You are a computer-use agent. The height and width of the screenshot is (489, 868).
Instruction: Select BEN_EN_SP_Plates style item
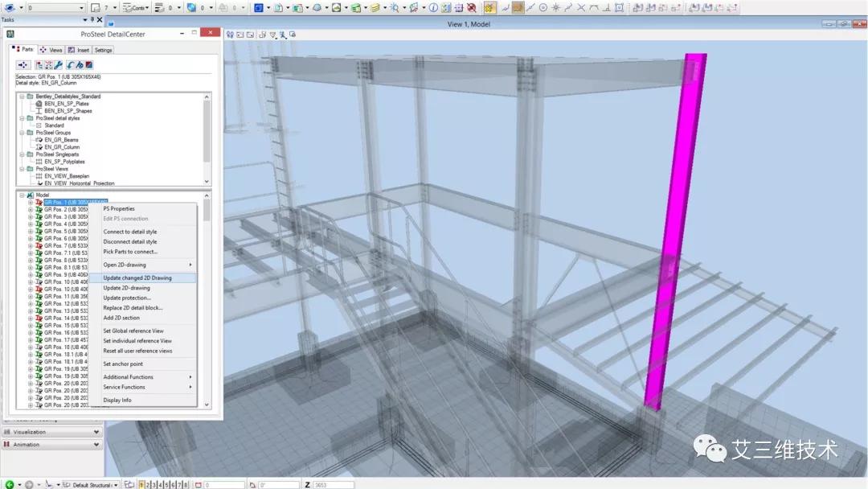click(x=67, y=104)
